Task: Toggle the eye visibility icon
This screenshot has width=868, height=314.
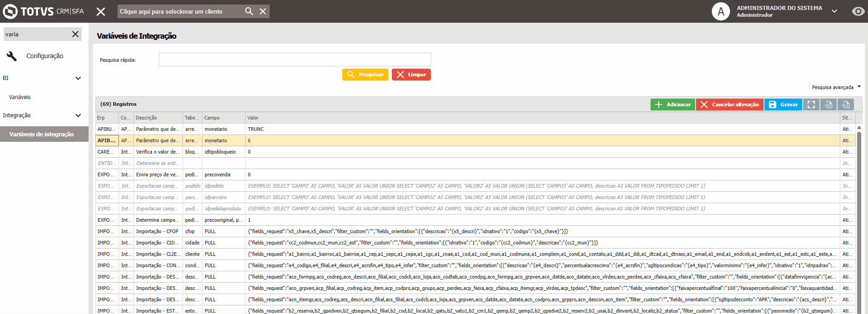Action: (858, 11)
